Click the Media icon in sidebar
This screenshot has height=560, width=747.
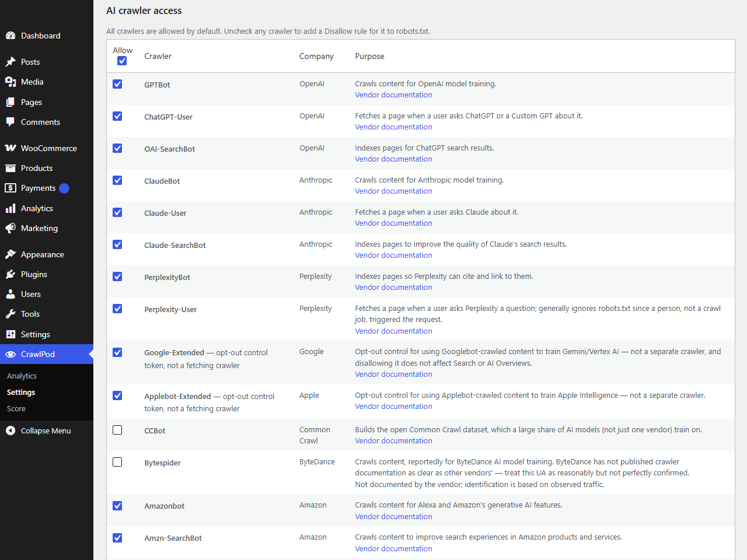[11, 82]
